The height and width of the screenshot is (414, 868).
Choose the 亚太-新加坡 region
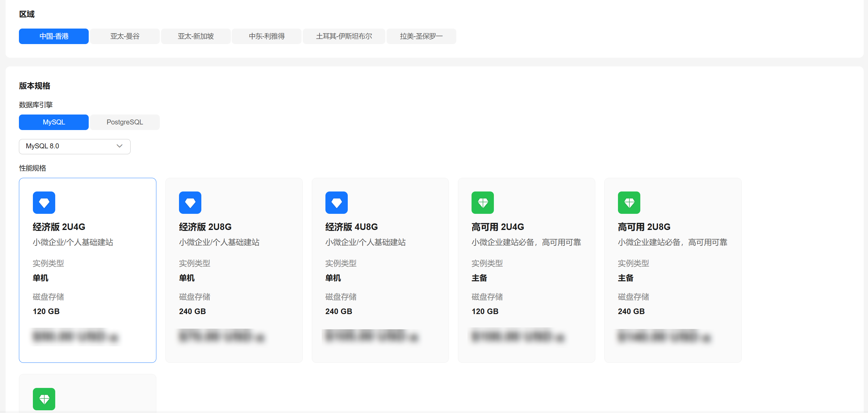pos(196,36)
